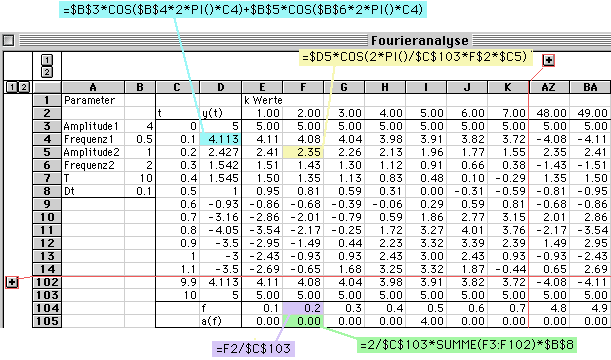Select the 'k Werte' cell
This screenshot has width=611, height=360.
click(x=262, y=100)
